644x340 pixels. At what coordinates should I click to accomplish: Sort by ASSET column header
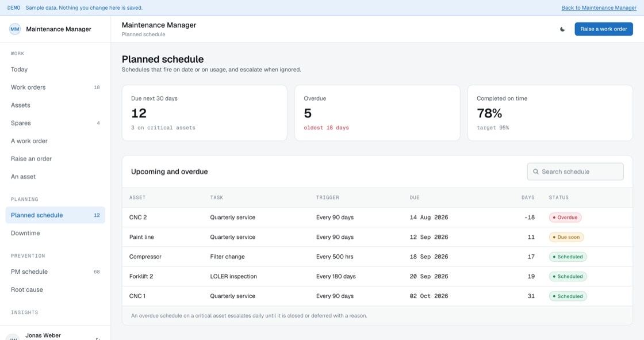(137, 198)
